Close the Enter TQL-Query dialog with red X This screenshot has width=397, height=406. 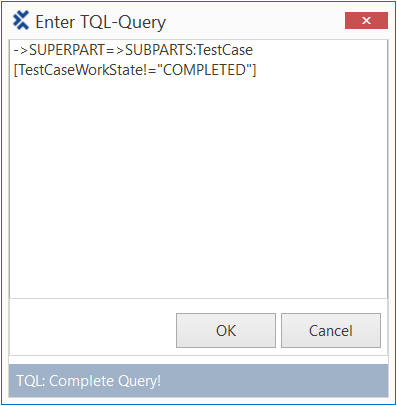point(366,21)
